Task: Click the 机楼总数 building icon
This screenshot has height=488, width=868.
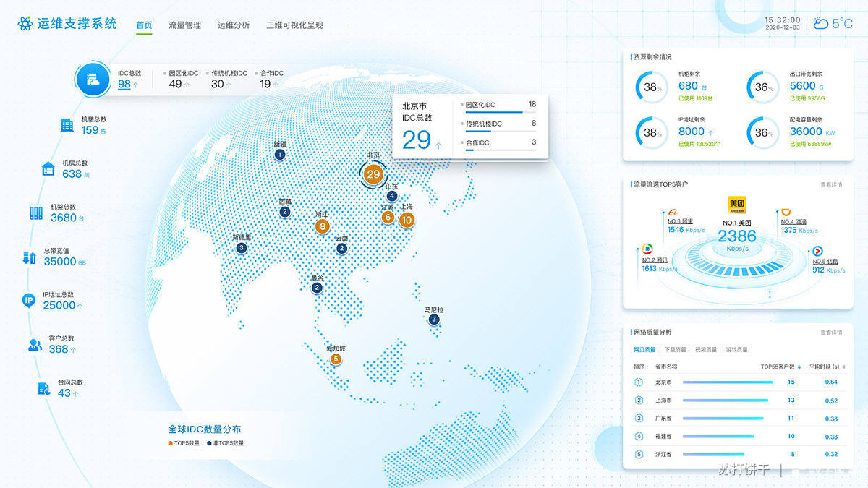Action: [x=67, y=125]
